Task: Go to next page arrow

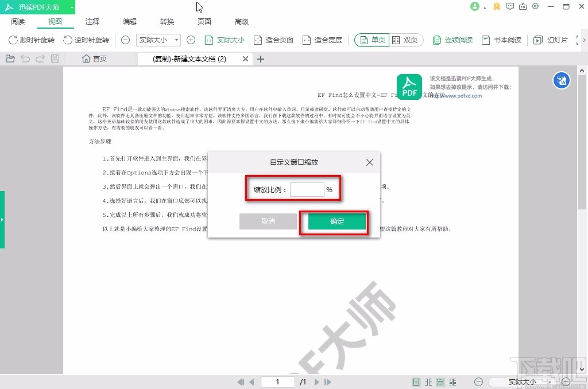Action: pyautogui.click(x=317, y=382)
